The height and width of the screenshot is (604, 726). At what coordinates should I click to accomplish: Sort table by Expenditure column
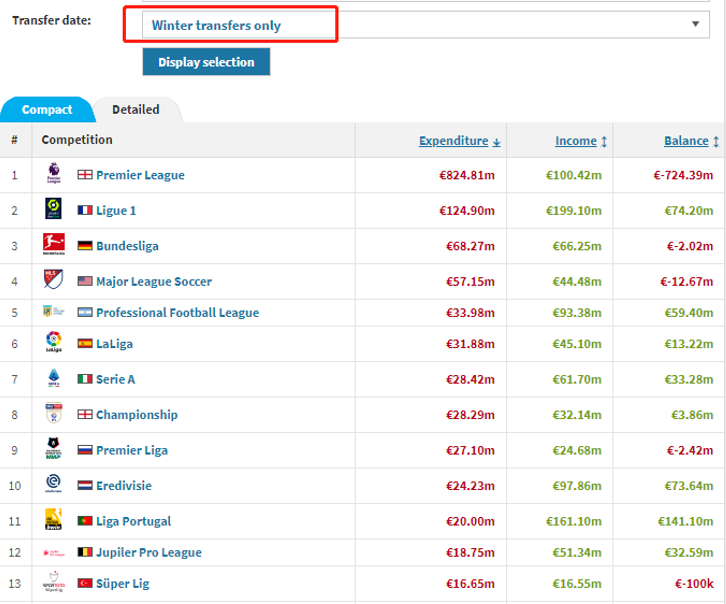459,141
